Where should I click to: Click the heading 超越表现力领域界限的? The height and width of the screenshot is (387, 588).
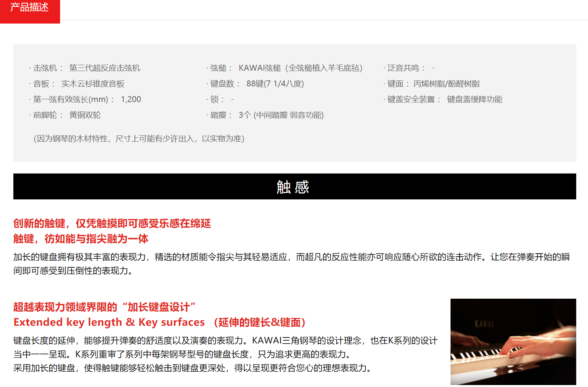104,307
